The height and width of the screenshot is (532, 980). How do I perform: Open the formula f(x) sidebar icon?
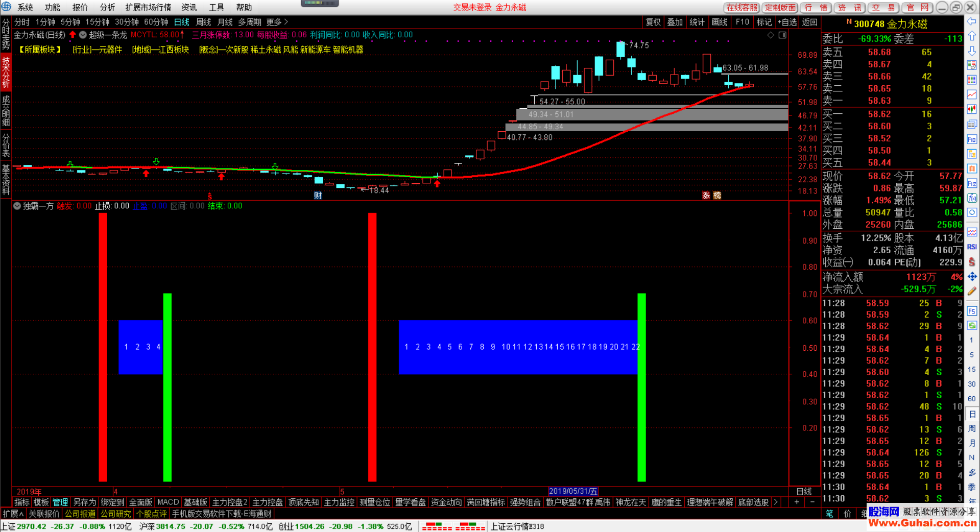pyautogui.click(x=971, y=198)
